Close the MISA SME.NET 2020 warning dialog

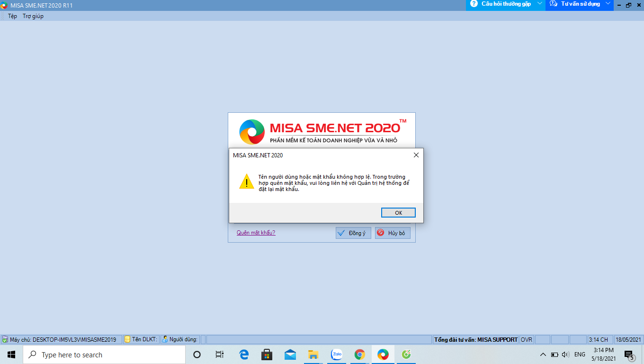click(416, 155)
